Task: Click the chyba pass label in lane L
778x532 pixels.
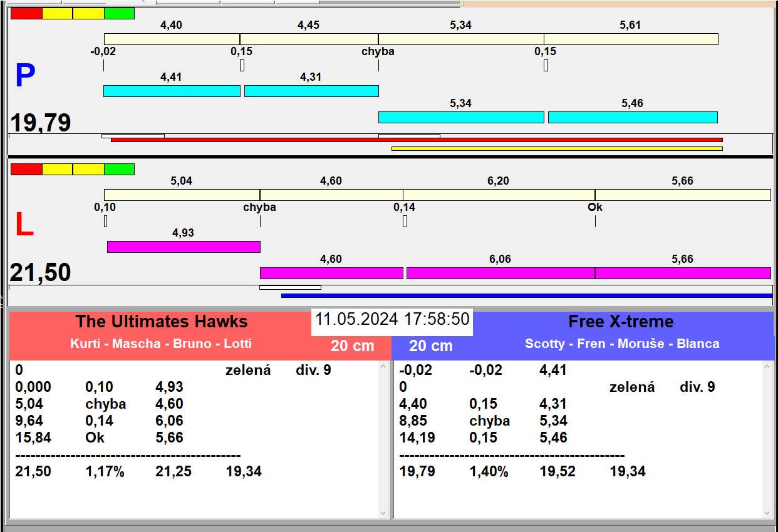Action: [259, 207]
